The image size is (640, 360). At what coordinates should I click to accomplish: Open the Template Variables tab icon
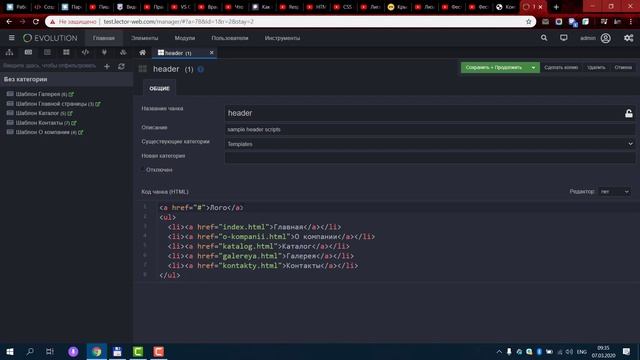click(x=47, y=52)
